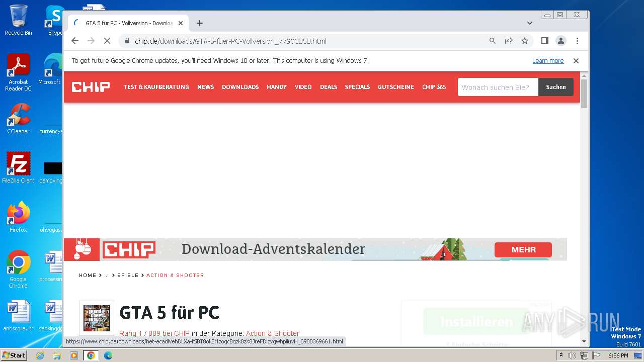Click the page scrollbar down arrow
Viewport: 644px width, 362px height.
(584, 341)
